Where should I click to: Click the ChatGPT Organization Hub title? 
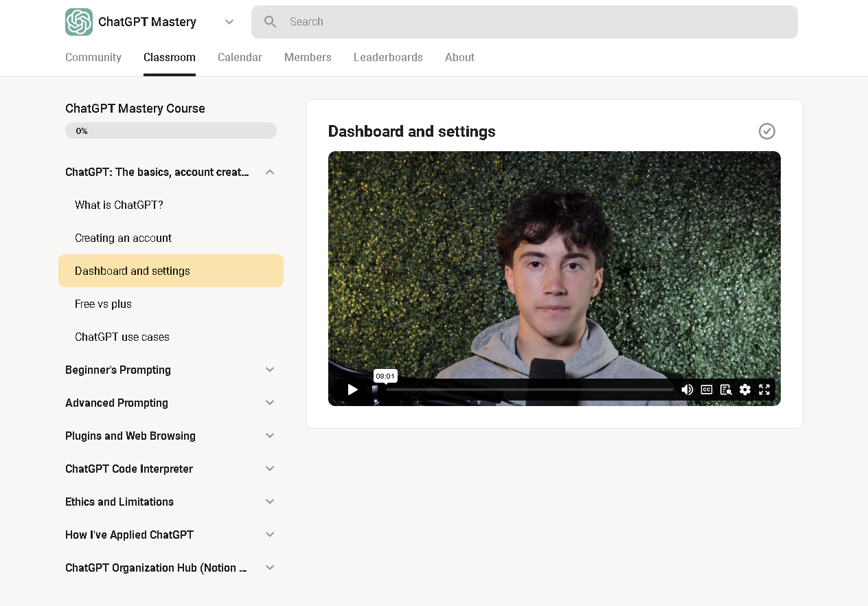coord(157,568)
